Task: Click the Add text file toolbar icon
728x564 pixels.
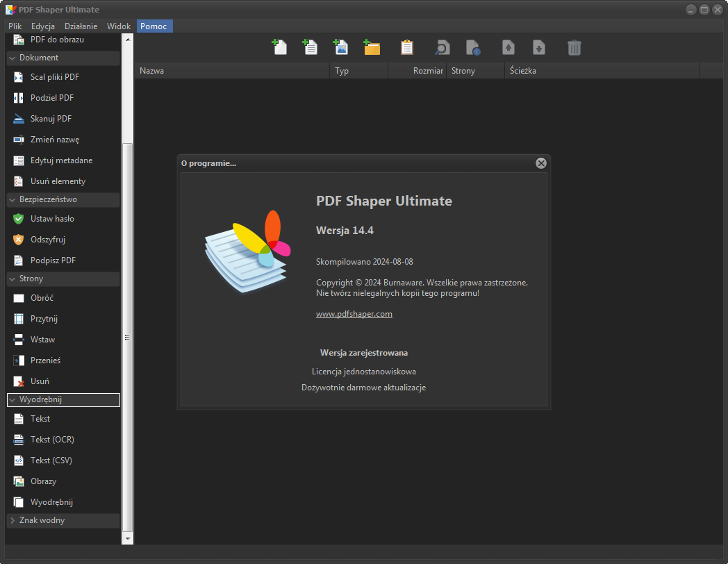Action: click(x=310, y=47)
